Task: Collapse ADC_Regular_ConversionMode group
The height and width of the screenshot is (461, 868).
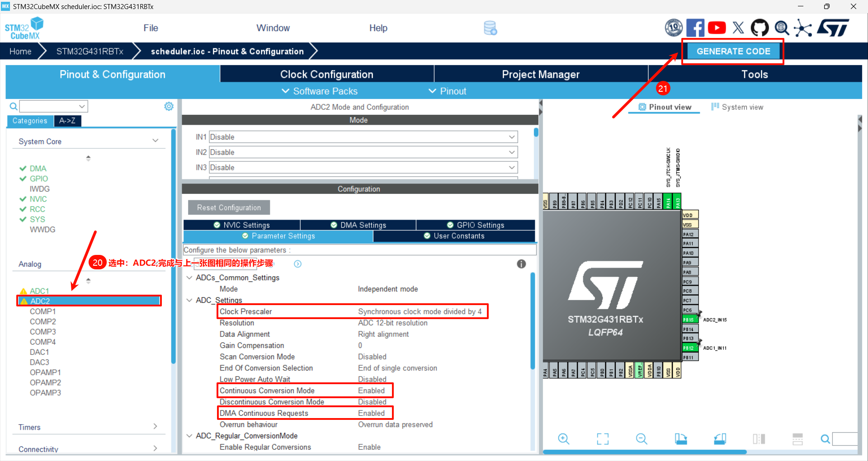Action: pos(189,436)
